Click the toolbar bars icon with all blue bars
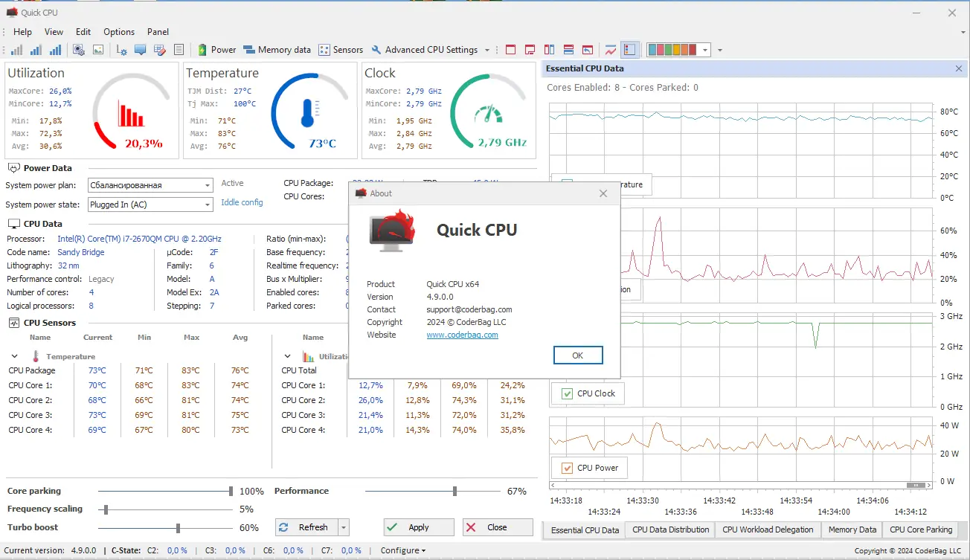This screenshot has height=560, width=970. tap(56, 50)
